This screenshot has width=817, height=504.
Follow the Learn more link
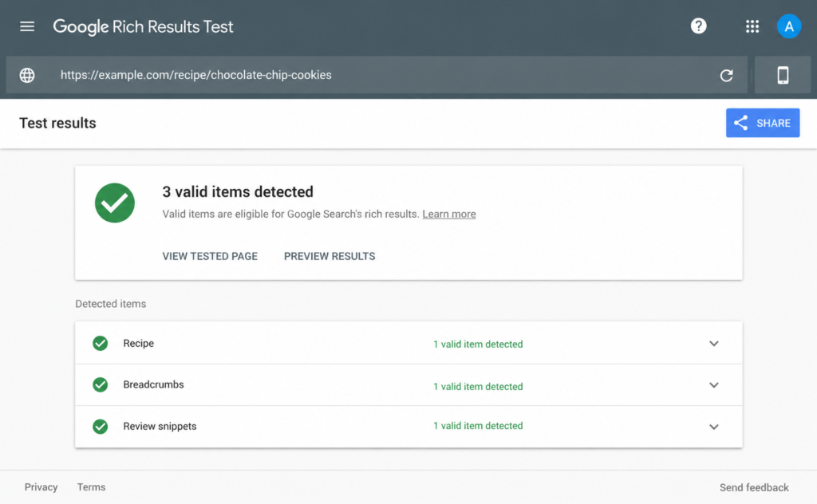(x=448, y=214)
